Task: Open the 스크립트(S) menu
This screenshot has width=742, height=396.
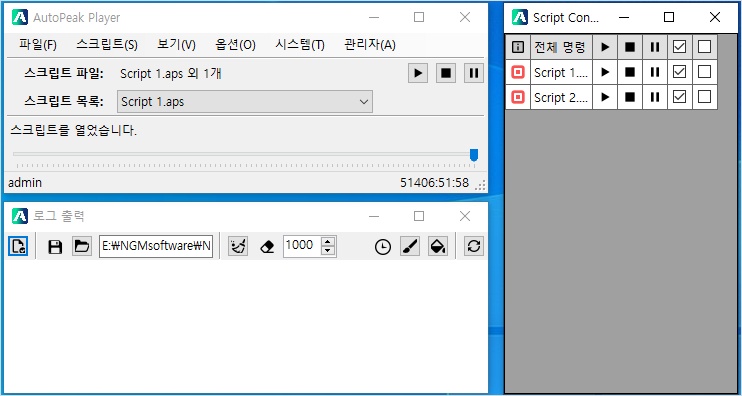Action: click(x=107, y=45)
